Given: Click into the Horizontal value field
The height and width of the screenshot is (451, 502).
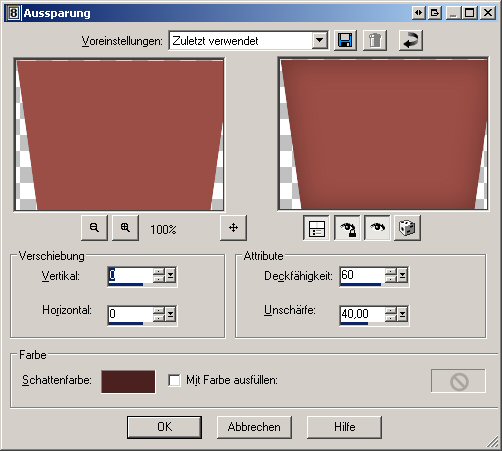Looking at the screenshot, I should coord(130,314).
